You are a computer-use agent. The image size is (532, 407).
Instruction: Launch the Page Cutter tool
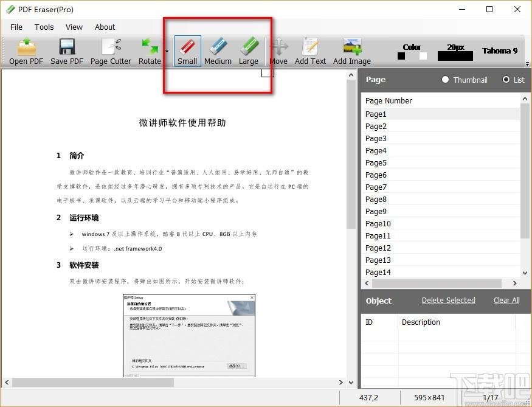(111, 51)
